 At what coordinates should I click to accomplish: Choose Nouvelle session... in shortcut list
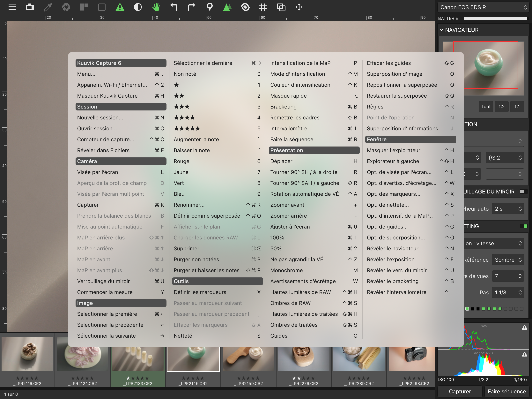(x=121, y=117)
